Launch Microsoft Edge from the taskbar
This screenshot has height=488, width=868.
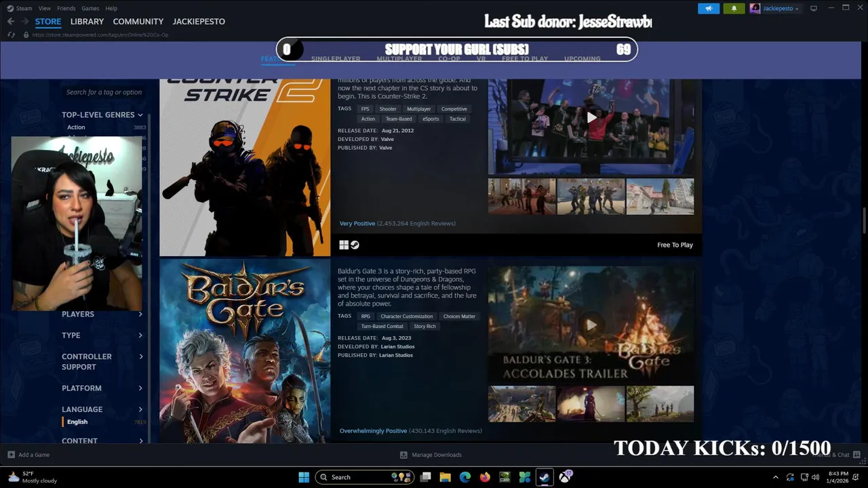point(465,477)
